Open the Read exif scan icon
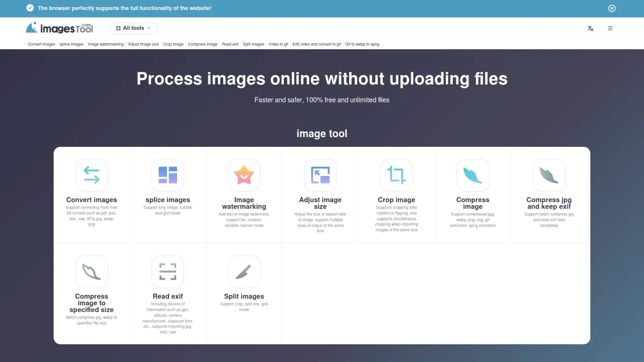The height and width of the screenshot is (362, 644). click(x=168, y=271)
